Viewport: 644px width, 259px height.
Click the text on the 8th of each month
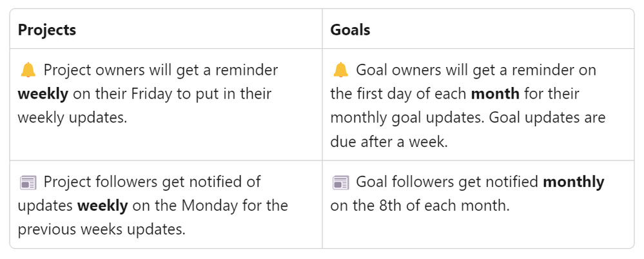coord(420,206)
